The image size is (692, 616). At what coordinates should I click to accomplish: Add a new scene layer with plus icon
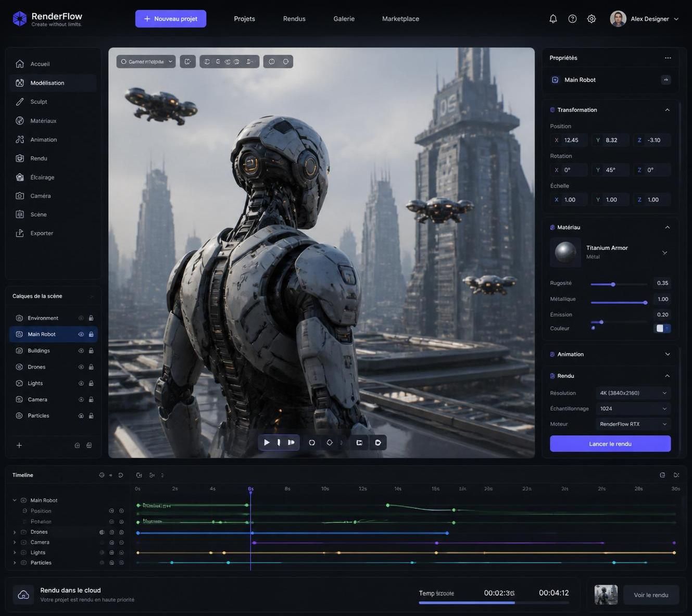19,445
